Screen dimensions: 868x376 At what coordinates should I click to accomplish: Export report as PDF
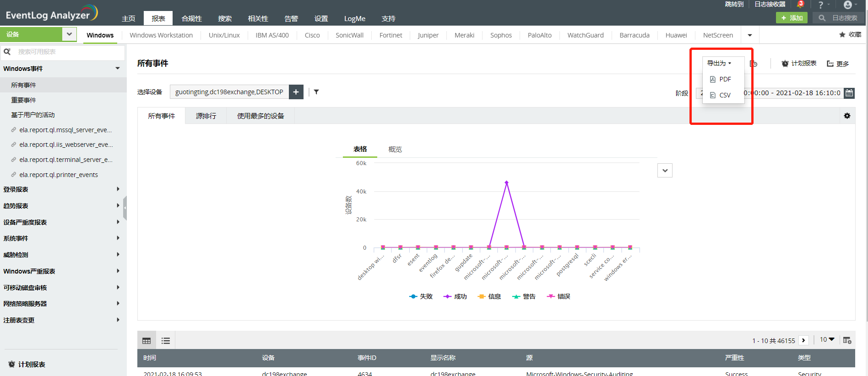pos(721,79)
